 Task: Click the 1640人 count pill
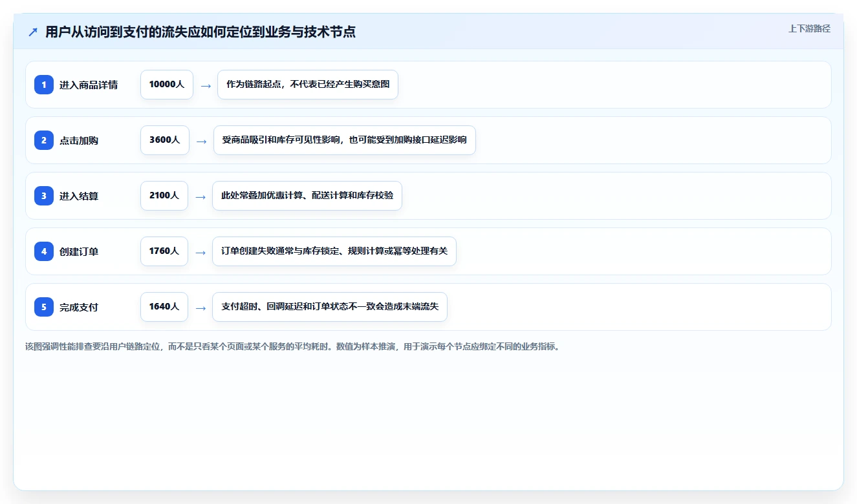point(164,307)
